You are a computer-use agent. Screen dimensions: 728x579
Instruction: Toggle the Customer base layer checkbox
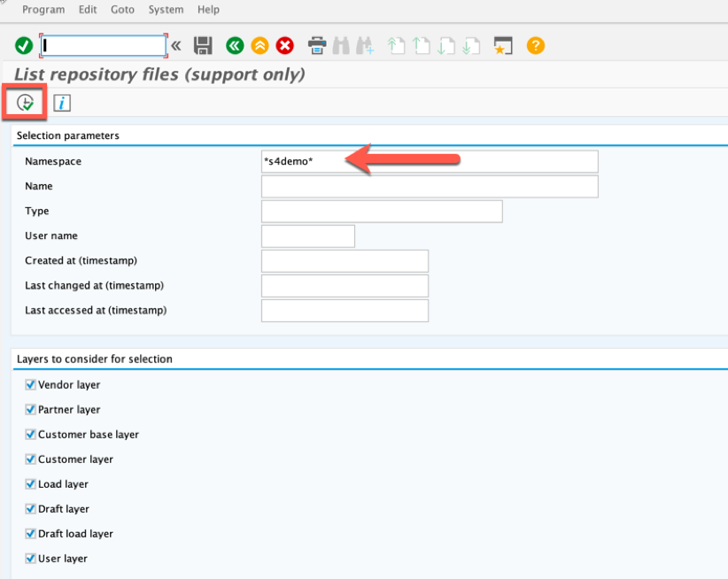31,434
